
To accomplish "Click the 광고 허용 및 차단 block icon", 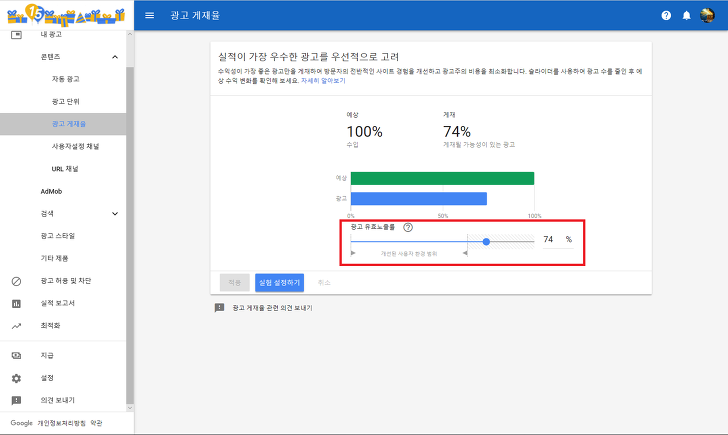I will 16,281.
